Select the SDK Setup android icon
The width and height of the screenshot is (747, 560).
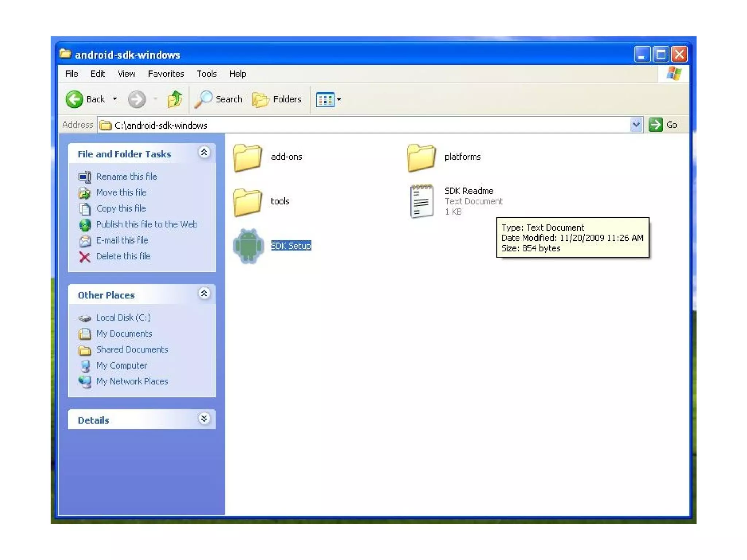pos(248,246)
